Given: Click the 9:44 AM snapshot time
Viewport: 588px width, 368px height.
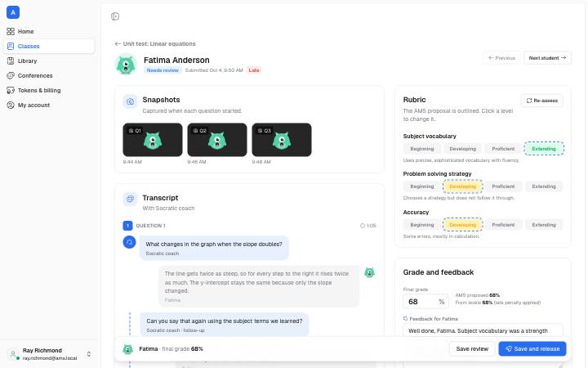Looking at the screenshot, I should 132,162.
